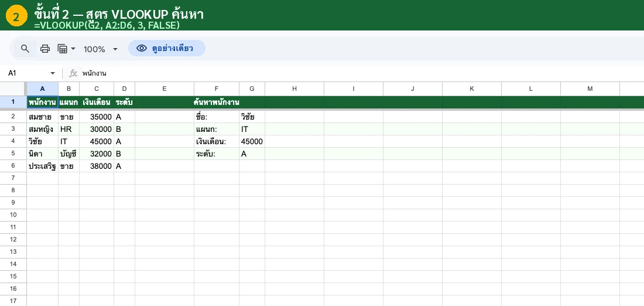Open the Name box dropdown arrow
This screenshot has height=306, width=644.
pos(53,73)
